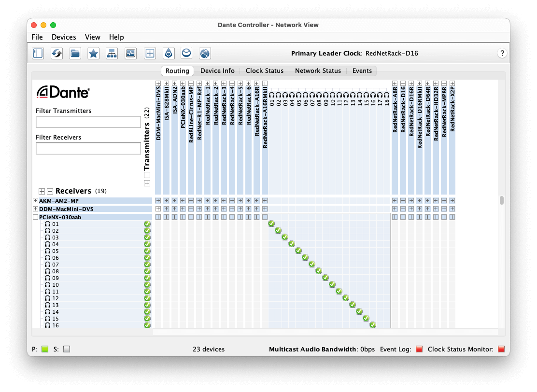Click headphone icon of receive channel 07
The height and width of the screenshot is (392, 537).
pos(48,265)
